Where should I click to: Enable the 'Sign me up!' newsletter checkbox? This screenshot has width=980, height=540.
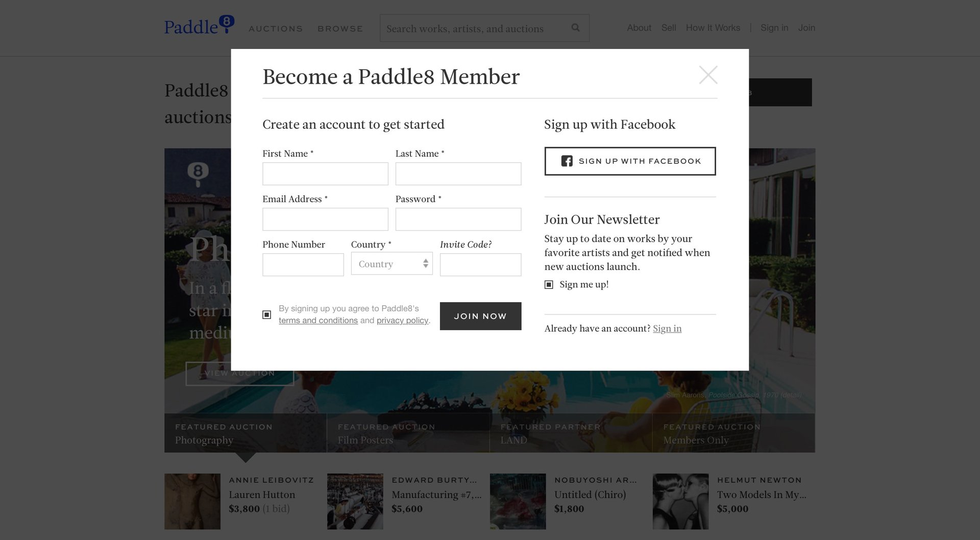click(x=549, y=284)
